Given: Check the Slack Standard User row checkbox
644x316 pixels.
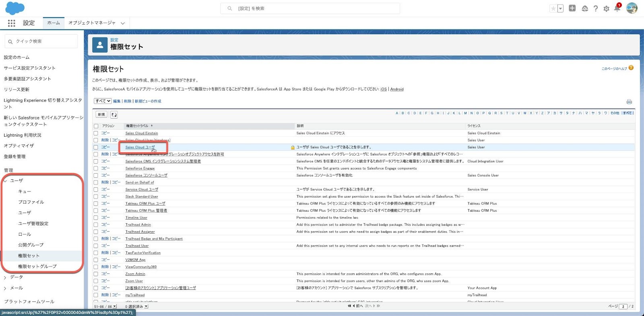Looking at the screenshot, I should click(x=96, y=197).
